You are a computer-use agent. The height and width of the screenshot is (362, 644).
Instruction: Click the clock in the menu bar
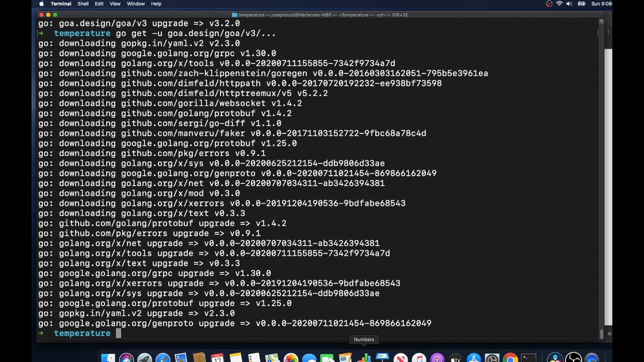(602, 4)
